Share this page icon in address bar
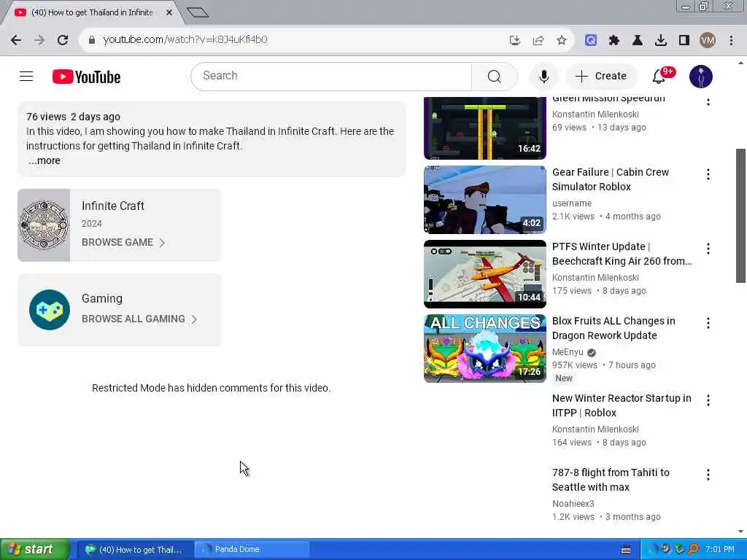 coord(538,40)
